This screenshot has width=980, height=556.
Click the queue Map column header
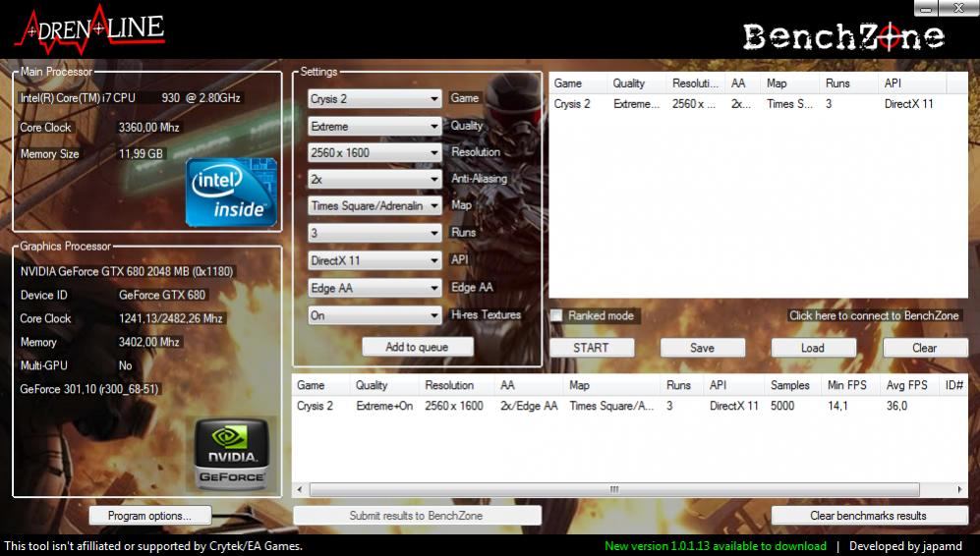point(790,83)
